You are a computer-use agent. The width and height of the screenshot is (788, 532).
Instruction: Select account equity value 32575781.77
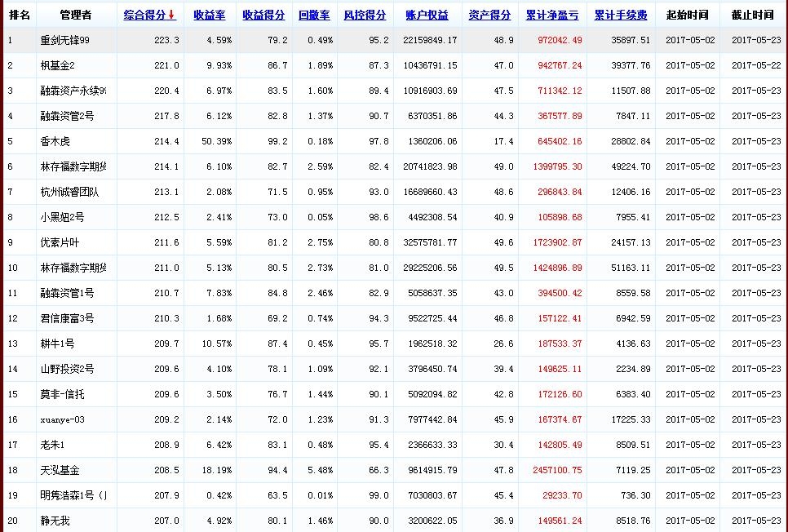[x=430, y=242]
